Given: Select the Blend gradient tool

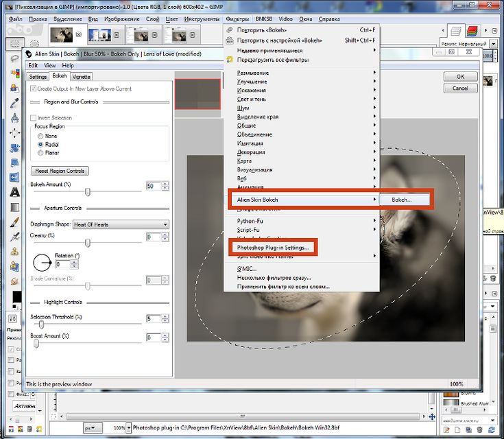Looking at the screenshot, I should (14, 207).
